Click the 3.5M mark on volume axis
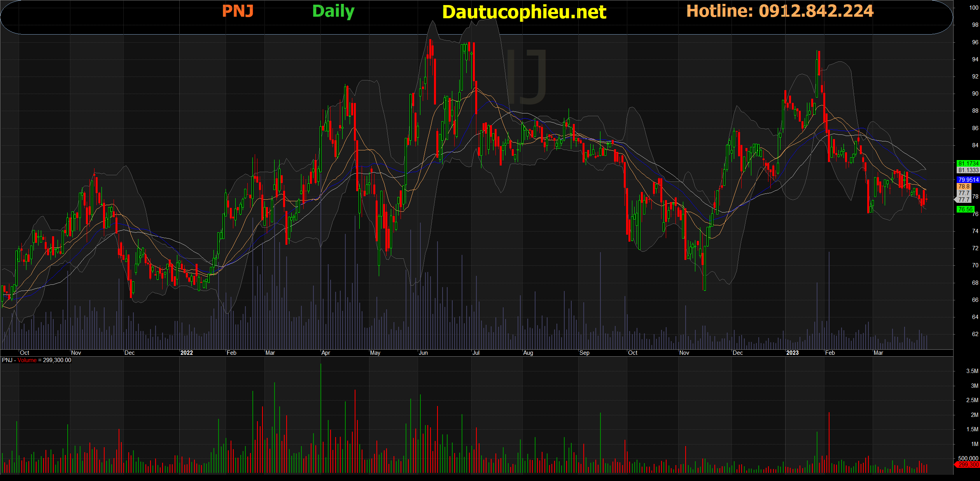980x481 pixels. point(972,371)
